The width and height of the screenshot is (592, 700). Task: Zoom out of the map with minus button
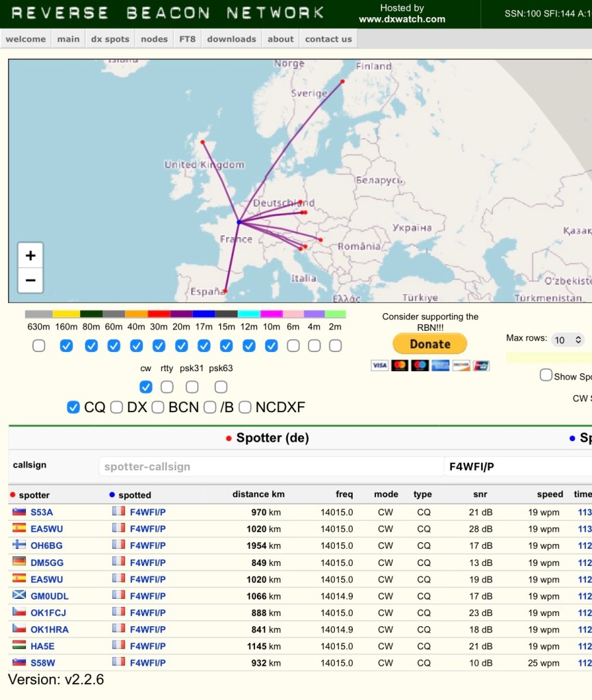coord(31,280)
